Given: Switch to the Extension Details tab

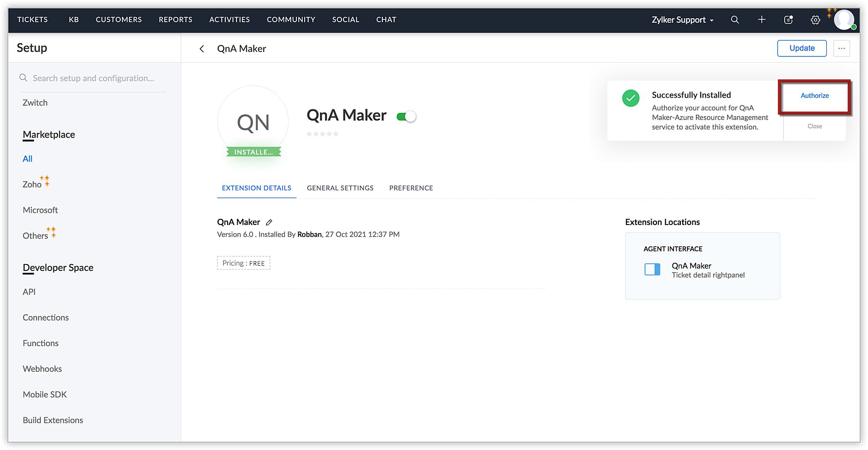Looking at the screenshot, I should [256, 188].
